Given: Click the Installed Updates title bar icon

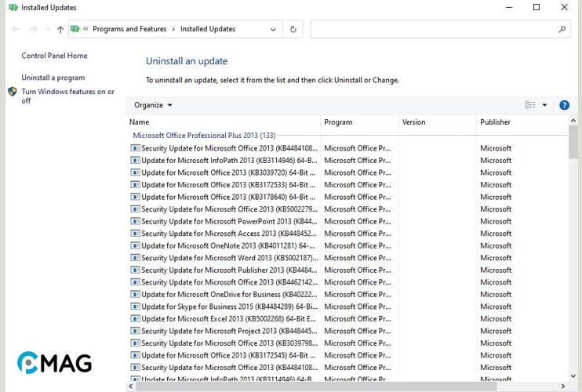Looking at the screenshot, I should (x=13, y=7).
